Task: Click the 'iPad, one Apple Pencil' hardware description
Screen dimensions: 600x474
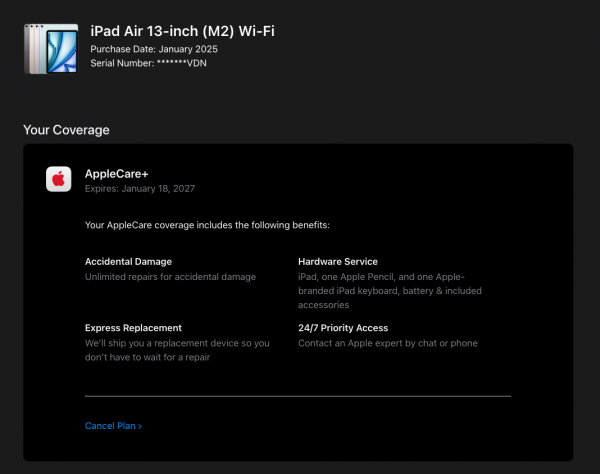Action: click(390, 291)
